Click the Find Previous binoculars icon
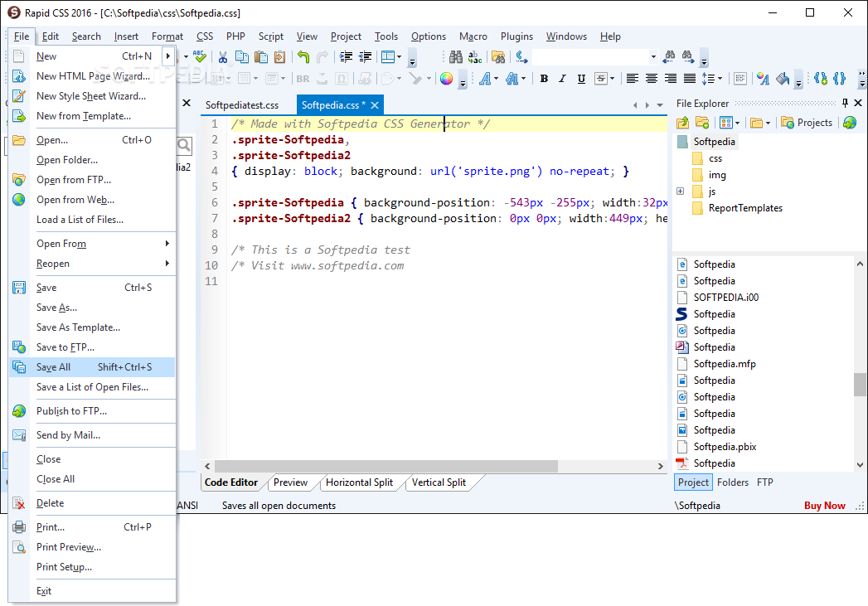This screenshot has height=606, width=868. coord(669,56)
